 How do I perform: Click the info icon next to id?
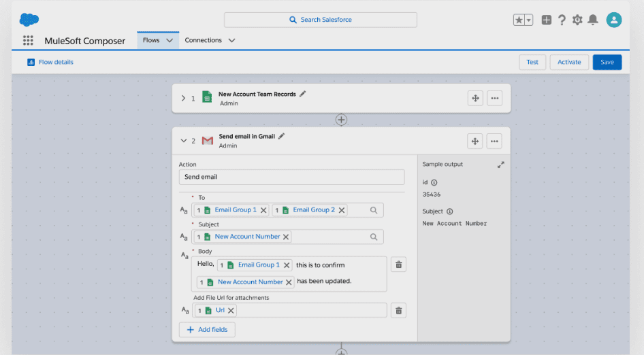pos(434,183)
